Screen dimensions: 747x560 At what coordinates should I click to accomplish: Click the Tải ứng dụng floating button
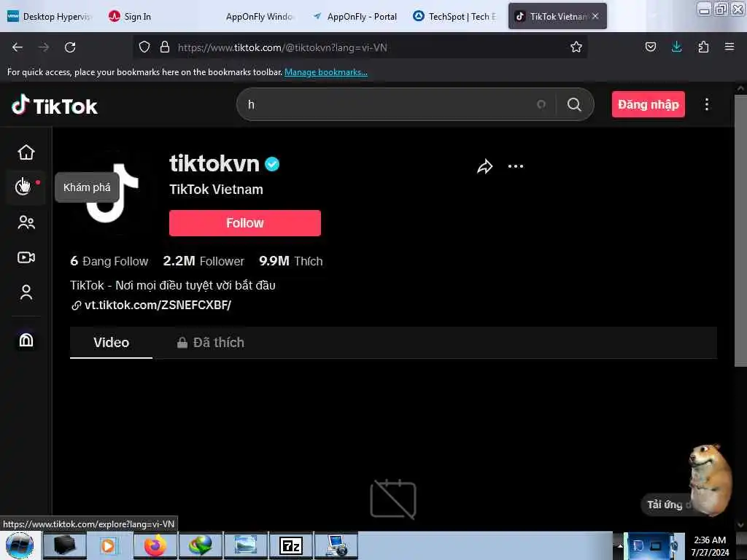(x=670, y=505)
